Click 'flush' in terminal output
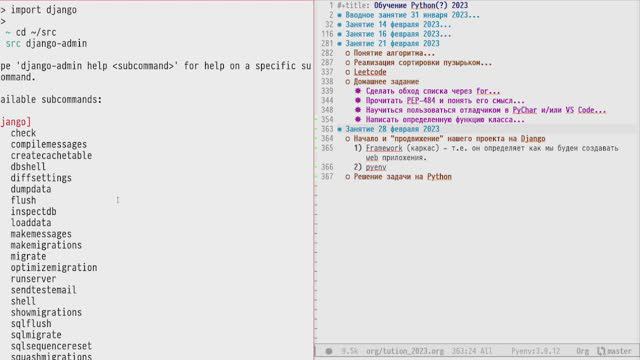640x360 pixels. 23,200
